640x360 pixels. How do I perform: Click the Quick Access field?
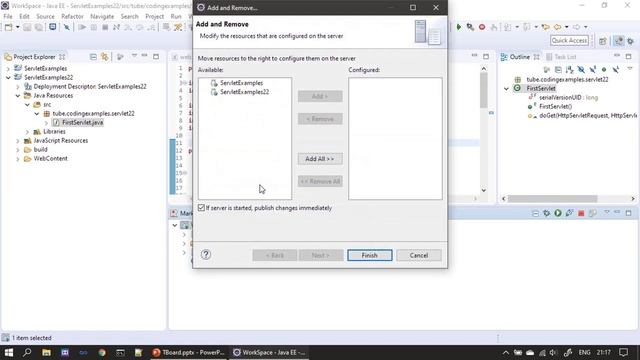[569, 40]
